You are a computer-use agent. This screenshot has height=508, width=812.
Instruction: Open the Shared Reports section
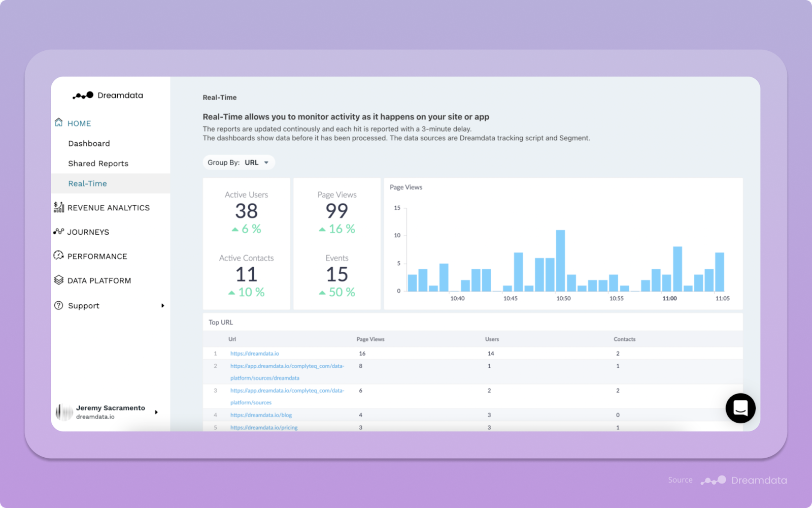[98, 163]
